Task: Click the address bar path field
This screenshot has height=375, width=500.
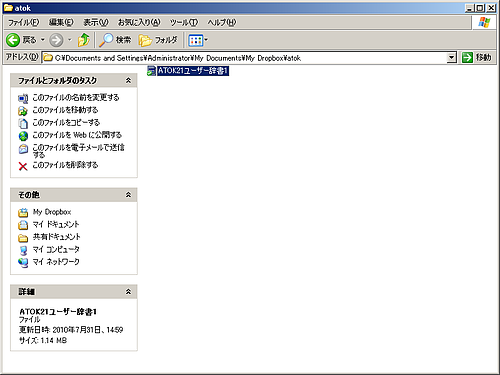Action: tap(245, 58)
